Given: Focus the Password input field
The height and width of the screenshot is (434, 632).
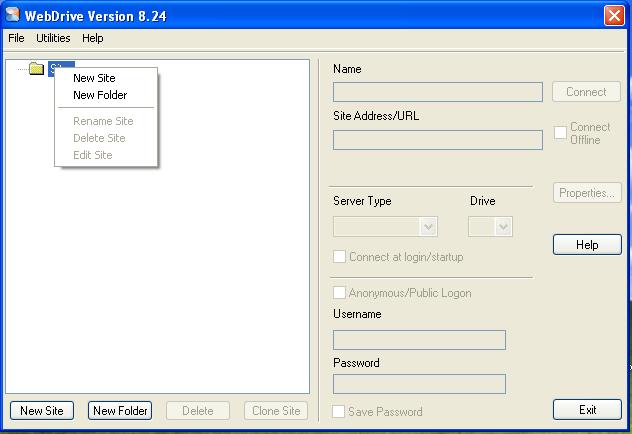Looking at the screenshot, I should coord(419,384).
